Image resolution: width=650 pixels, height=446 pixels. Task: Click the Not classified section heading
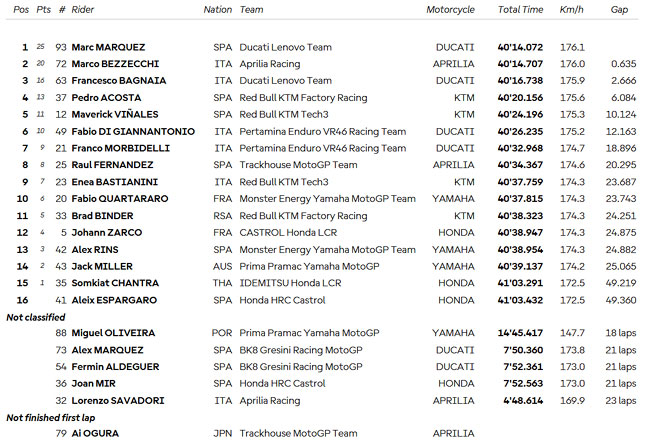pos(36,318)
